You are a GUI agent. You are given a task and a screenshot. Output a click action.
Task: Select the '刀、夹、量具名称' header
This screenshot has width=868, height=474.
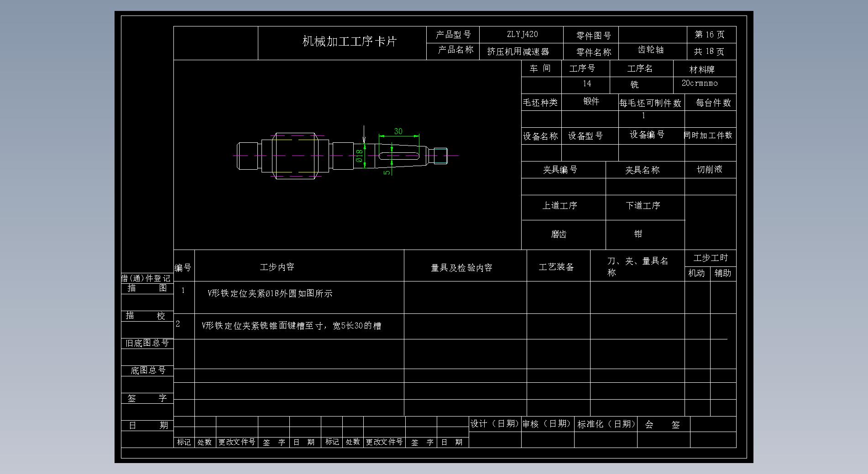click(638, 266)
